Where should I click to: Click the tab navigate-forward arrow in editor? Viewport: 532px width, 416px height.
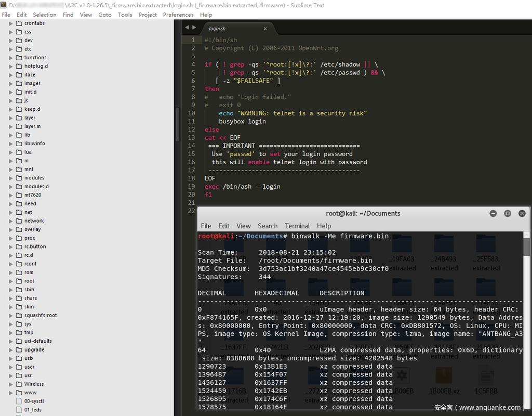194,28
